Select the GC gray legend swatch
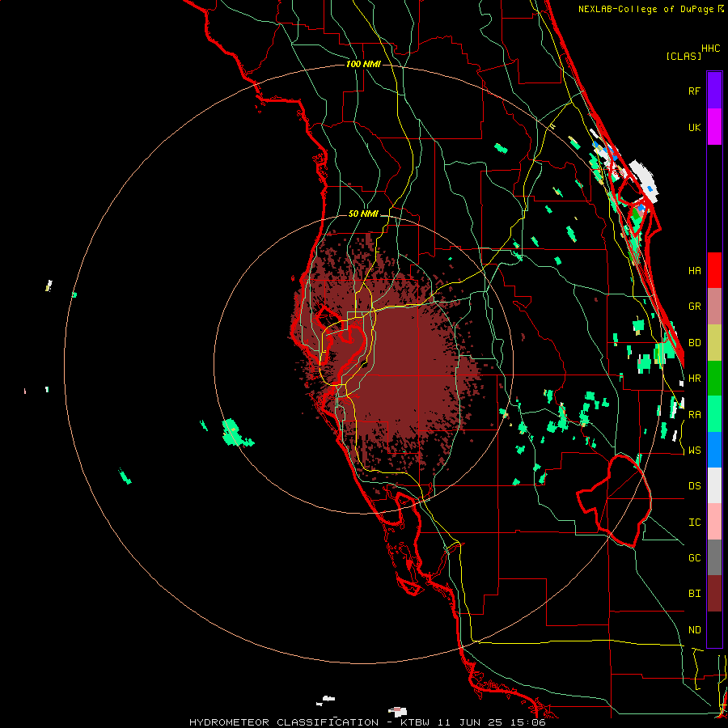This screenshot has height=728, width=728. (714, 557)
